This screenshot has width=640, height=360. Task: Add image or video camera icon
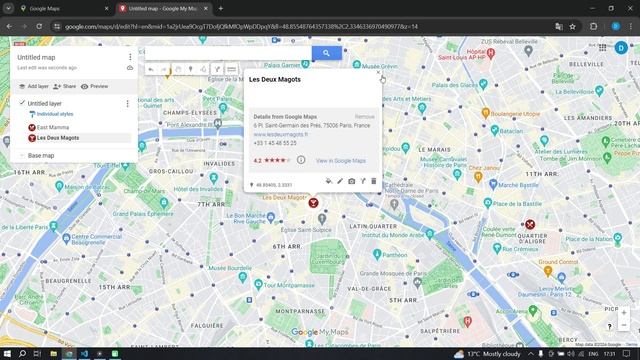(351, 181)
